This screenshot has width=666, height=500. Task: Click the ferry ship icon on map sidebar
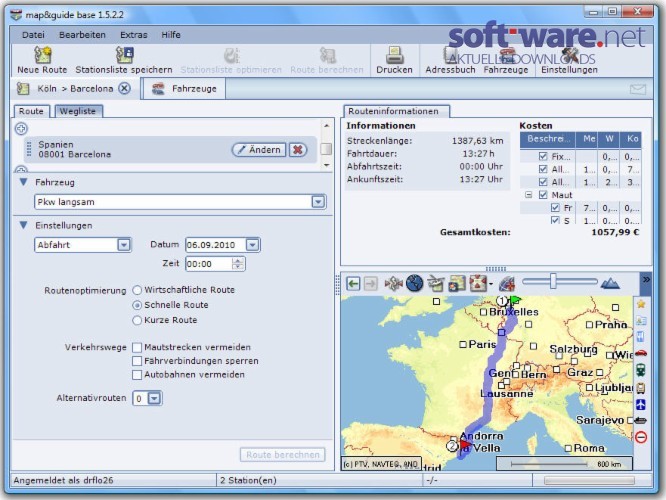coord(641,421)
